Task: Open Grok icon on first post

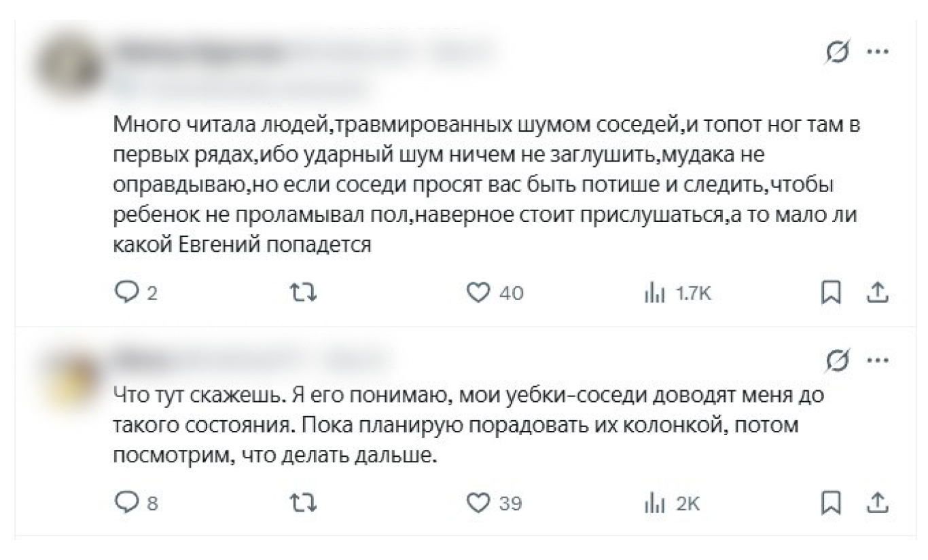Action: click(x=838, y=54)
